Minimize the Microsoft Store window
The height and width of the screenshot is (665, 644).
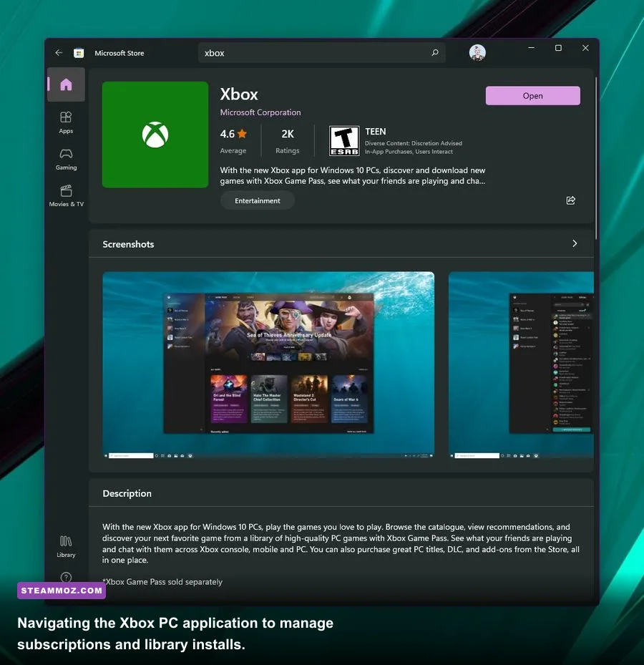tap(531, 48)
